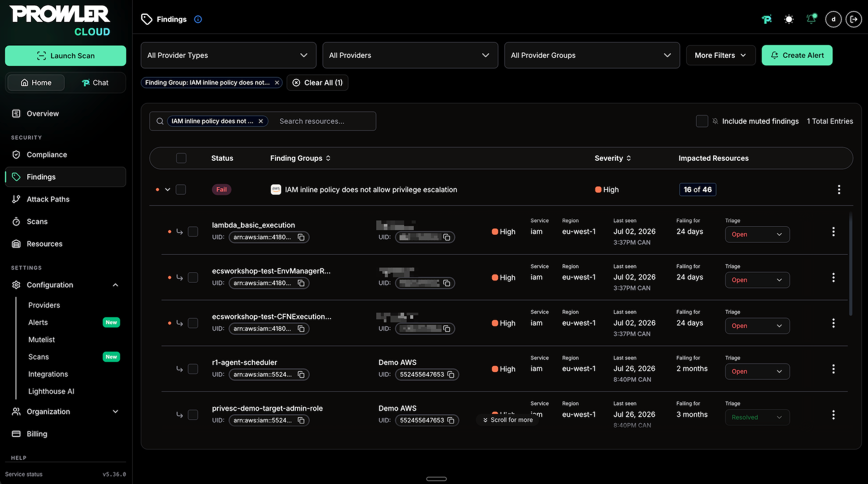The image size is (868, 484).
Task: Open the All Providers dropdown
Action: pyautogui.click(x=410, y=55)
